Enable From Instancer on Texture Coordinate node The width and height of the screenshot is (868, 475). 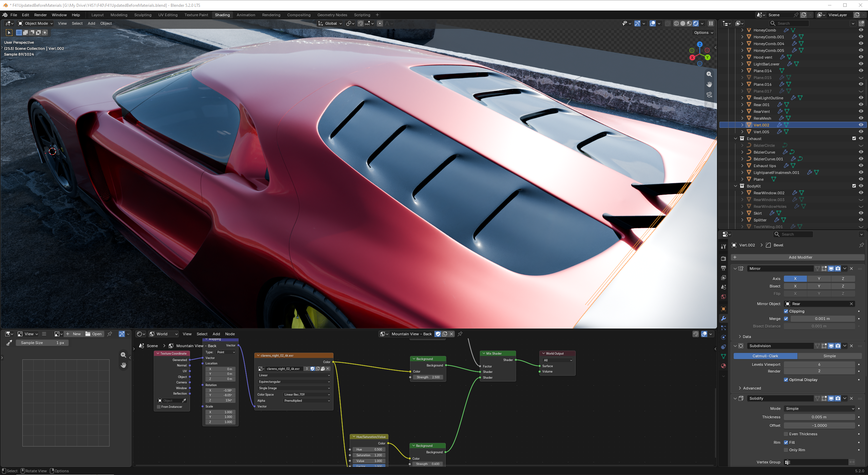pyautogui.click(x=159, y=407)
